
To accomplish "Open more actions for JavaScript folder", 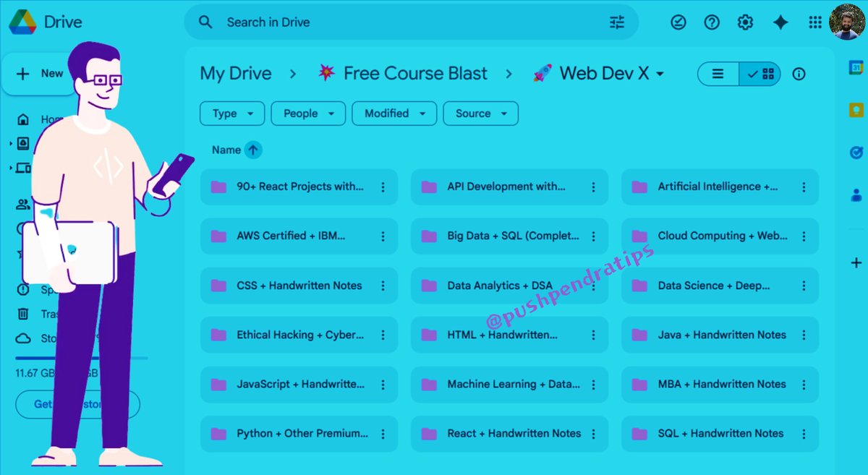I will (383, 385).
